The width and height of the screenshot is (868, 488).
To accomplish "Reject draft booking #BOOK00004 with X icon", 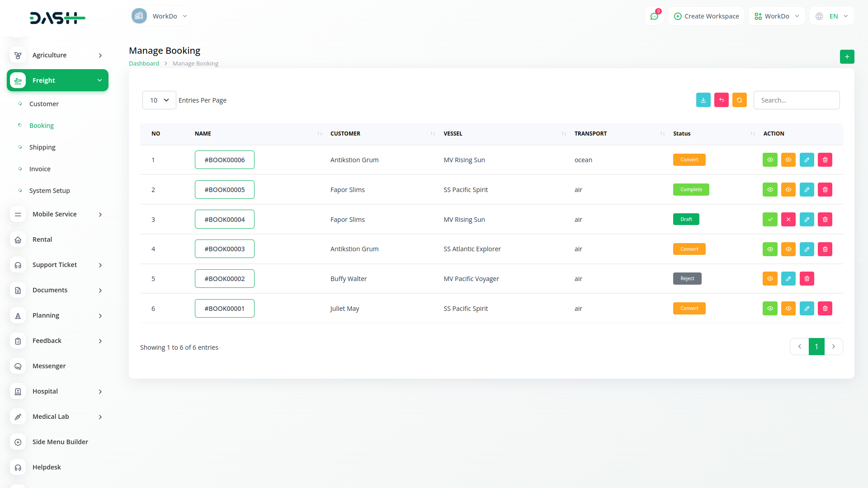I will coord(788,219).
